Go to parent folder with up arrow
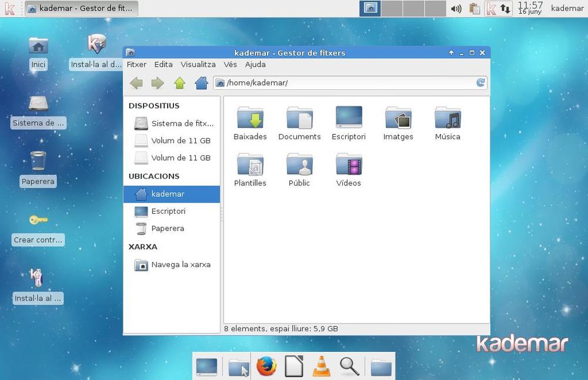 coord(180,83)
